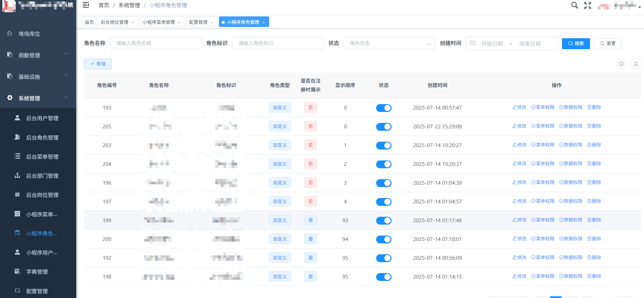This screenshot has height=298, width=644.
Task: Toggle status switch for role 196
Action: (384, 183)
